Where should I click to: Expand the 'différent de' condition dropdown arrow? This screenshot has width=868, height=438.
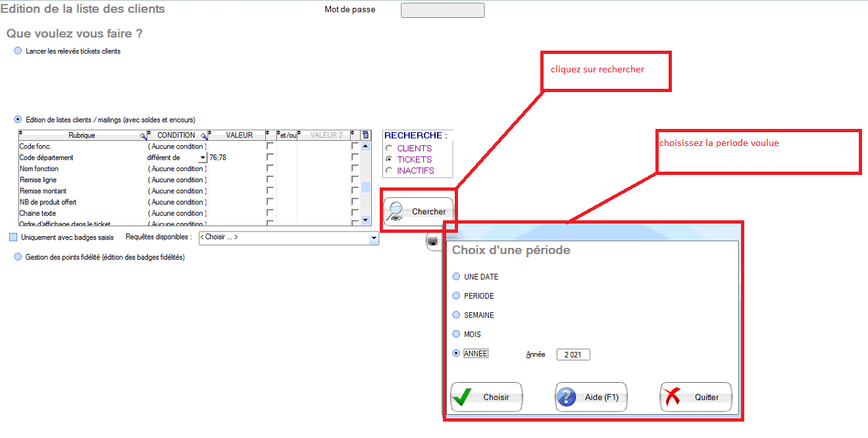[x=203, y=158]
